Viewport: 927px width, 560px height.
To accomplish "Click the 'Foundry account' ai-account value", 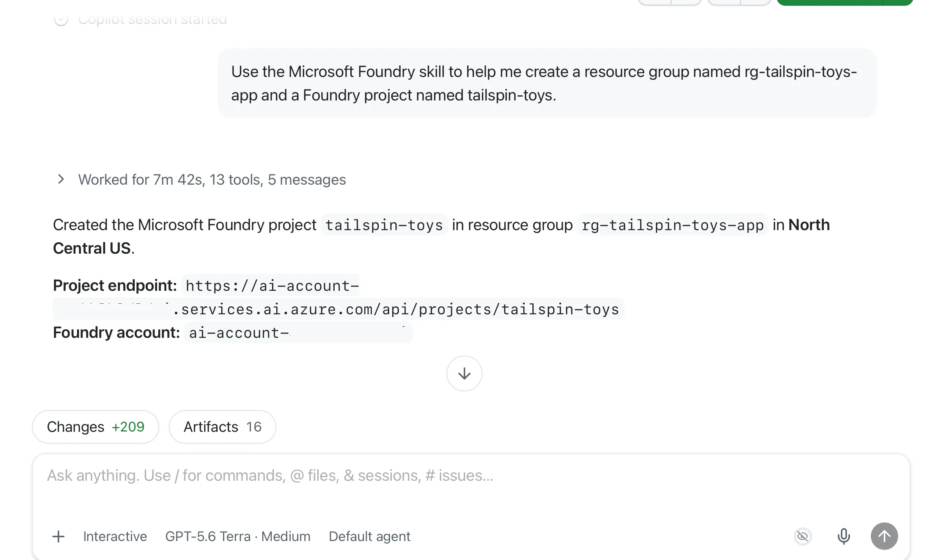I will pos(298,333).
